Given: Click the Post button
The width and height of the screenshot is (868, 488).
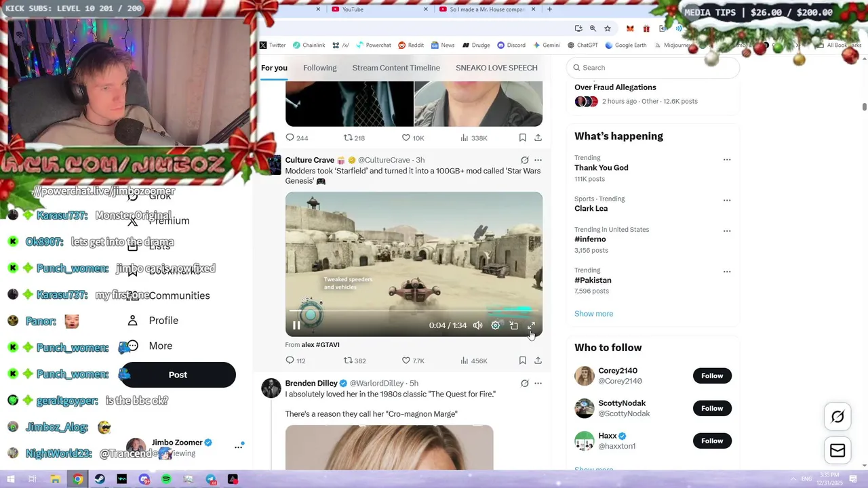Looking at the screenshot, I should 178,375.
